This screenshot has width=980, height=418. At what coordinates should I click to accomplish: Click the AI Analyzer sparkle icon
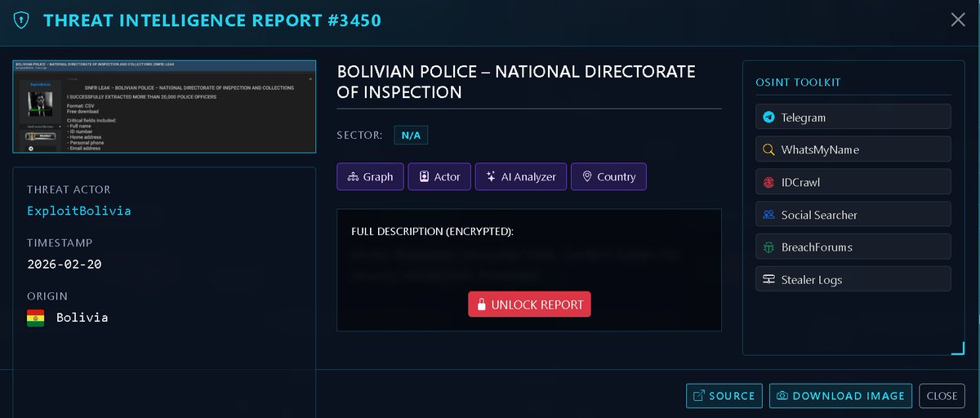[x=491, y=176]
